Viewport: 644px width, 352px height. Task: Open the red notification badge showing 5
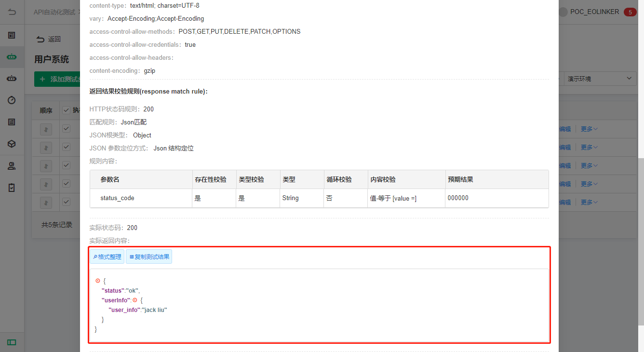coord(630,12)
